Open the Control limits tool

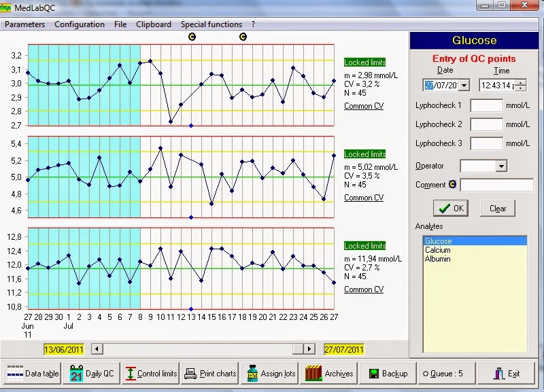[x=151, y=373]
